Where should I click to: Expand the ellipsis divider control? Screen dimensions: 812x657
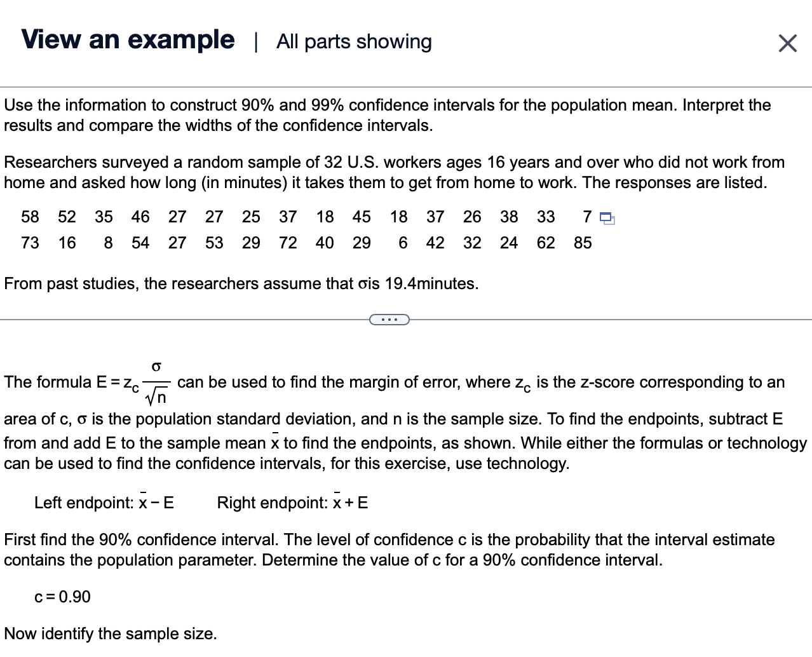pos(389,319)
